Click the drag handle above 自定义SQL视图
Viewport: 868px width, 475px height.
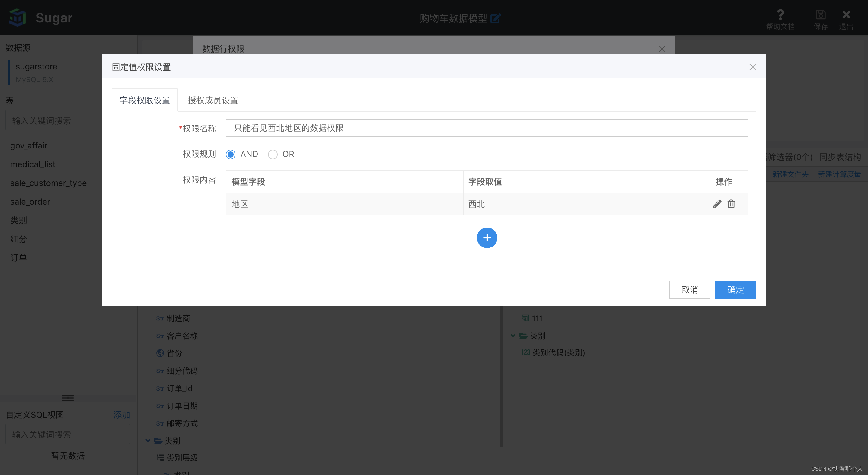click(68, 398)
